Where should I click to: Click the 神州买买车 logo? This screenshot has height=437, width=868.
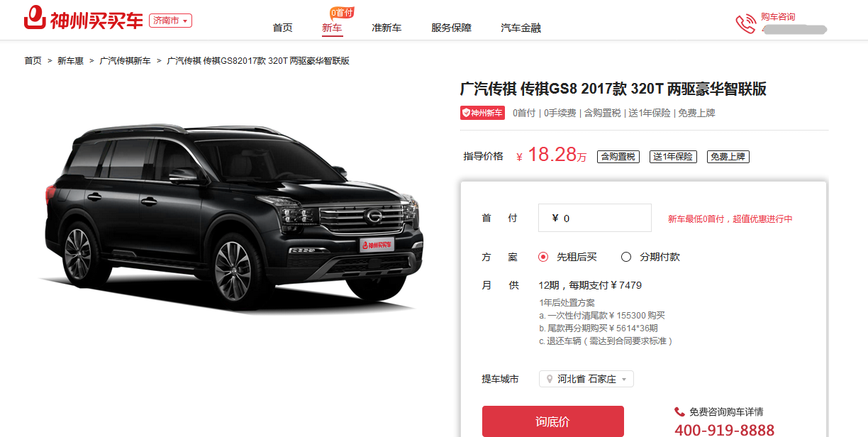(x=84, y=20)
